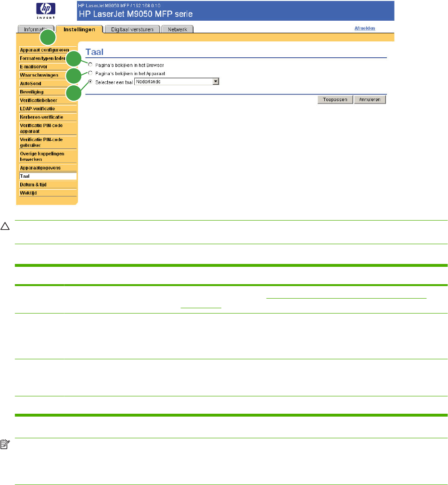Open the Nederlands language dropdown
The image size is (448, 485).
tap(177, 82)
